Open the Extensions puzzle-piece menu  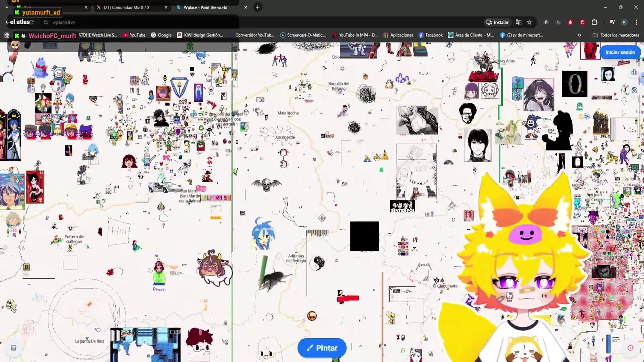click(x=594, y=22)
